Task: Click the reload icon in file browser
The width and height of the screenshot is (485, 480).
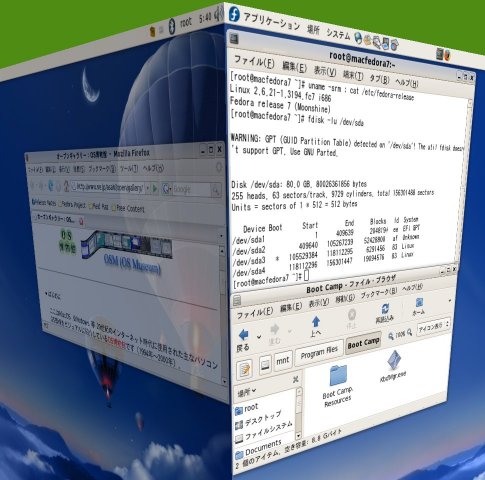Action: click(385, 308)
